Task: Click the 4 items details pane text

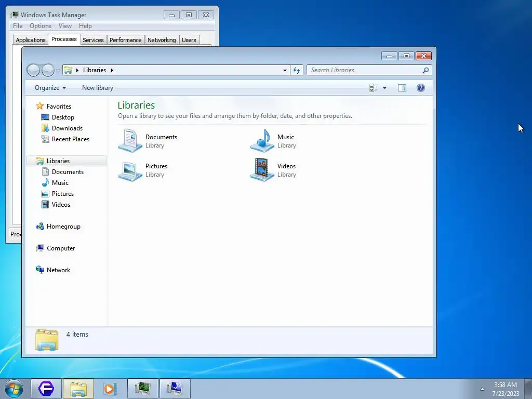Action: click(x=77, y=334)
